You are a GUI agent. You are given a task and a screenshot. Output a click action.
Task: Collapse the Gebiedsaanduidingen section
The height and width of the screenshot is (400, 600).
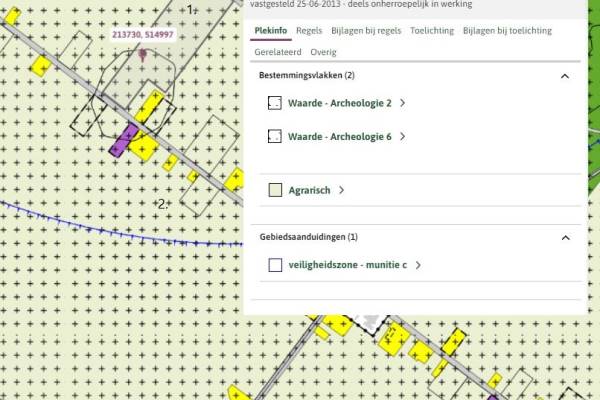point(565,238)
